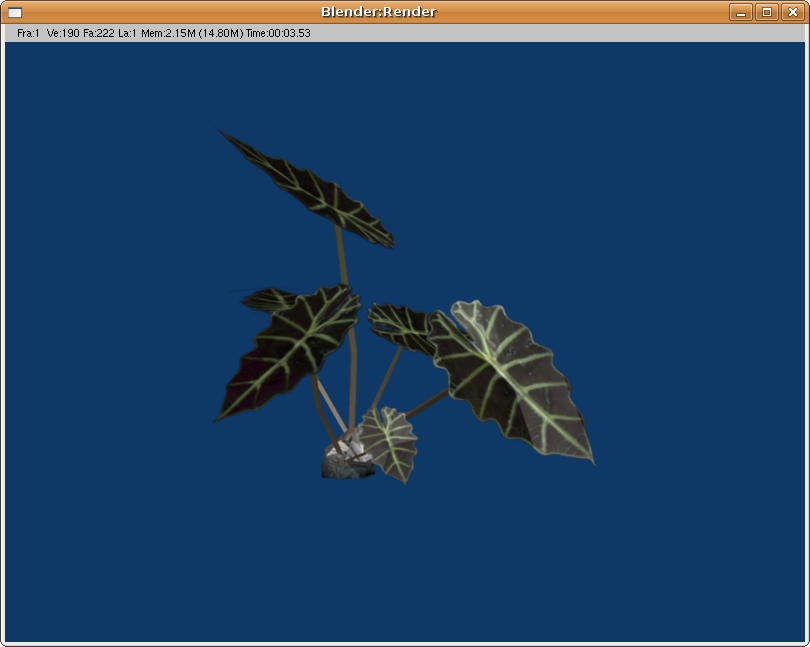Maximize the Blender:Render window
The width and height of the screenshot is (810, 647).
pyautogui.click(x=767, y=12)
